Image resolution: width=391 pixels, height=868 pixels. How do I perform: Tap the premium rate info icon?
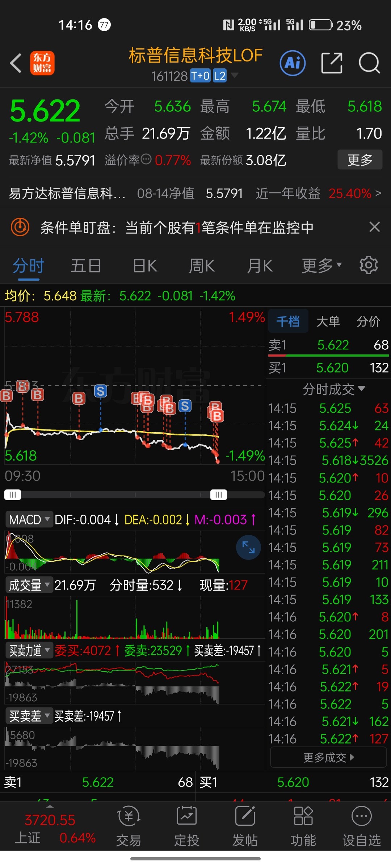146,159
